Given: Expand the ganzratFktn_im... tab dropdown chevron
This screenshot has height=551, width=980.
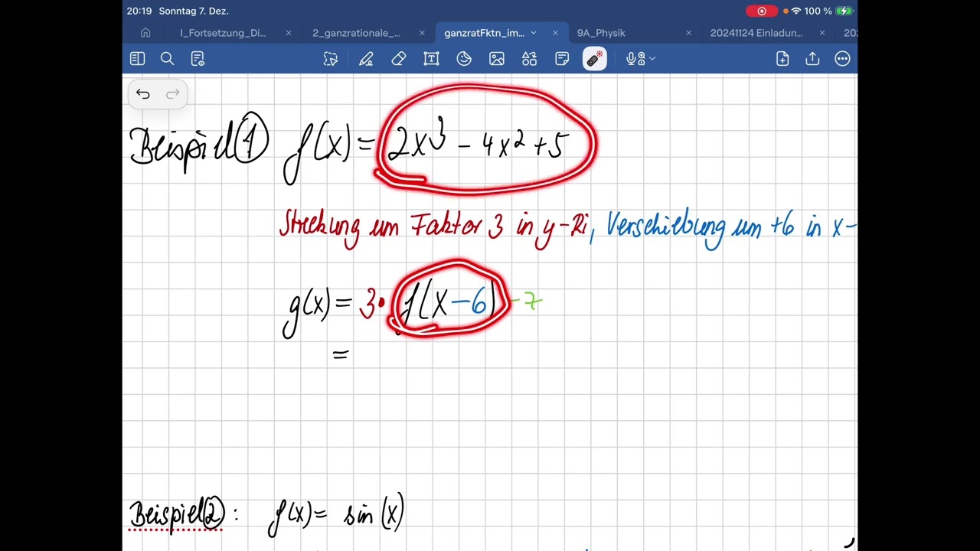Looking at the screenshot, I should [534, 33].
